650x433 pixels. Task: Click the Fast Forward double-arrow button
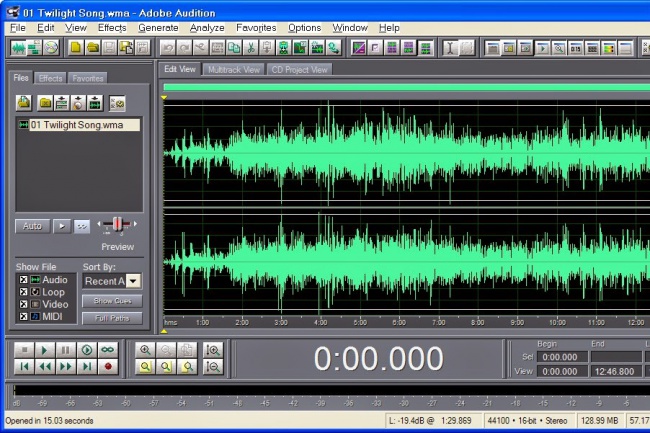tap(66, 367)
